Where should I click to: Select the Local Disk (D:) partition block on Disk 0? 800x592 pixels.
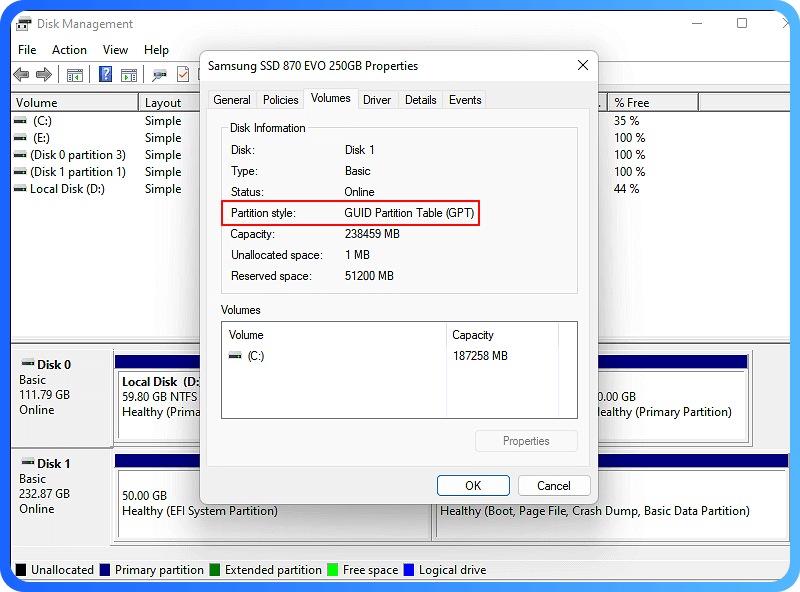tap(159, 404)
